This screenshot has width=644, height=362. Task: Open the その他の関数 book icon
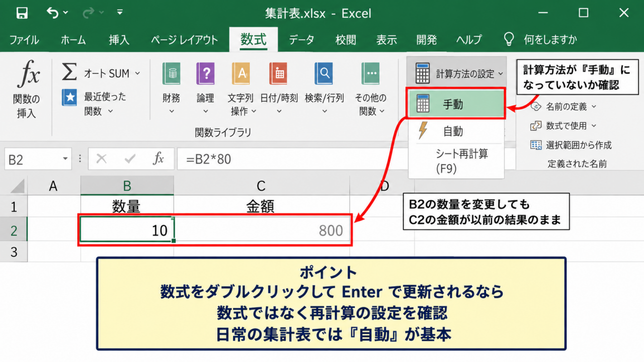pyautogui.click(x=371, y=74)
